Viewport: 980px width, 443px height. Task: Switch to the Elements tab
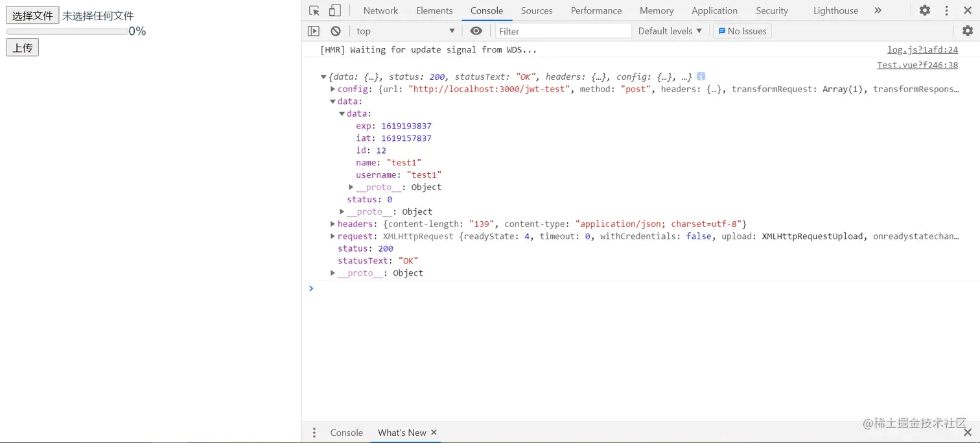434,10
